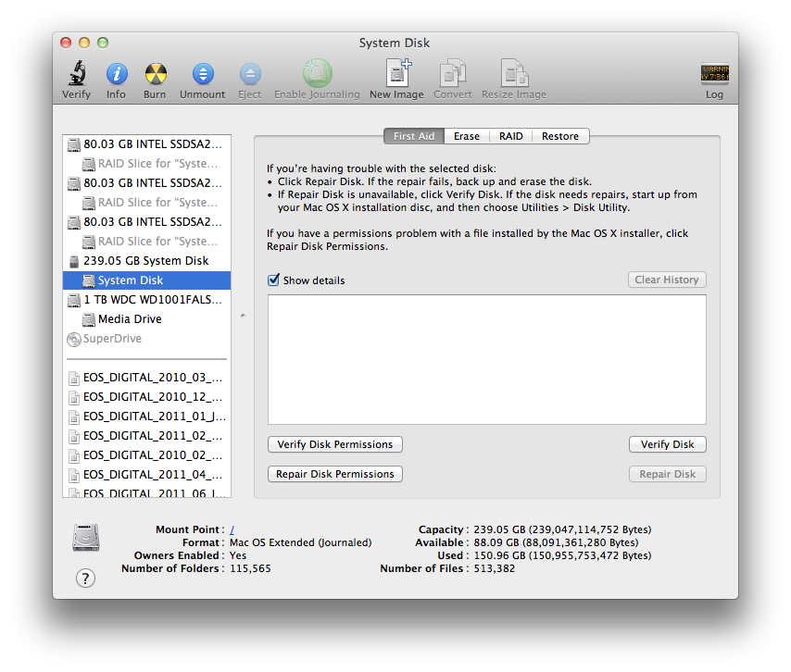Click Repair Disk Permissions button

335,475
